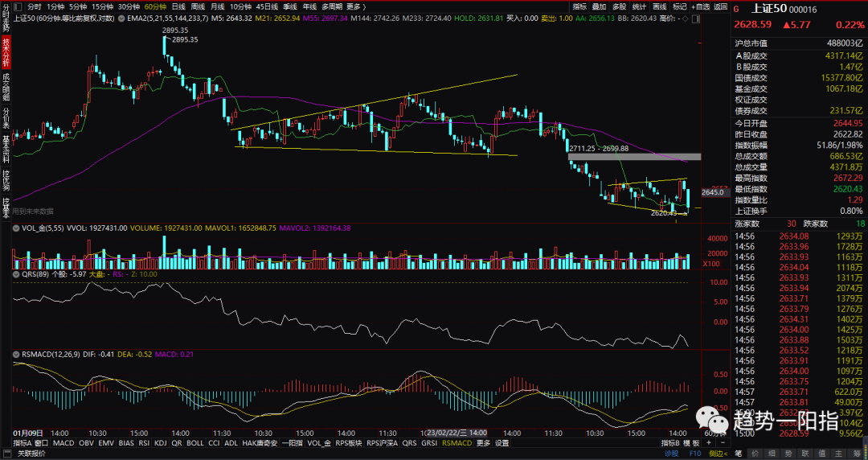Switch to the RSI indicator
868x460 pixels.
pos(144,443)
